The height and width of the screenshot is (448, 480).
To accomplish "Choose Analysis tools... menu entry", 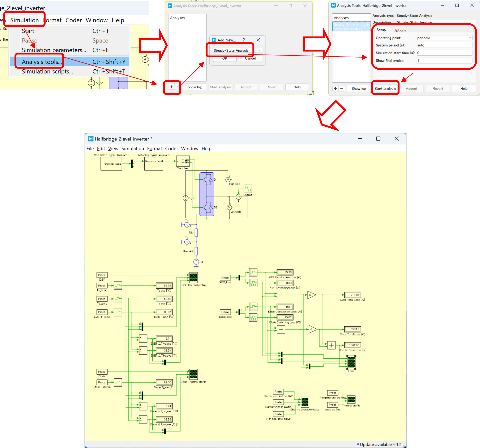I will 42,62.
